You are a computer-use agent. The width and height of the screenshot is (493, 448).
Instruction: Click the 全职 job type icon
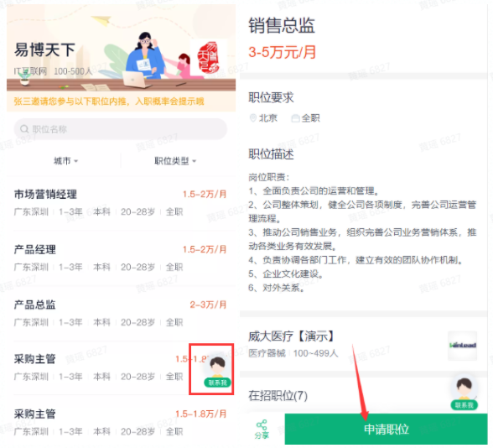295,118
